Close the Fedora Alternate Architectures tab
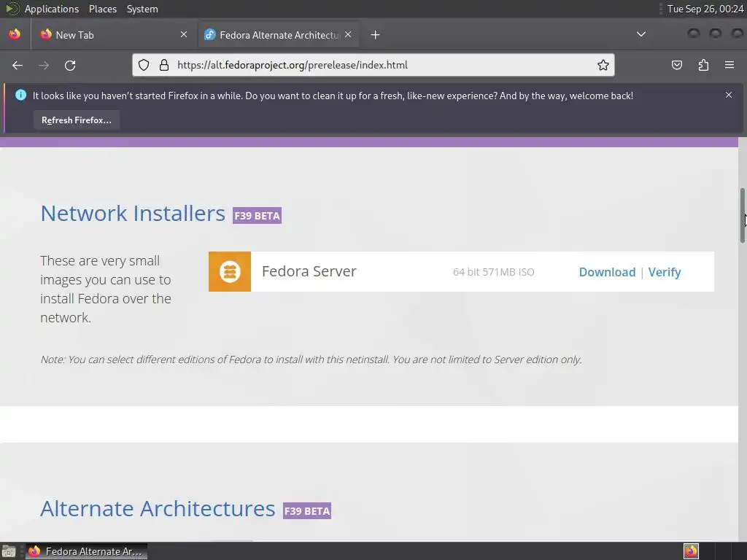This screenshot has width=747, height=560. point(348,34)
